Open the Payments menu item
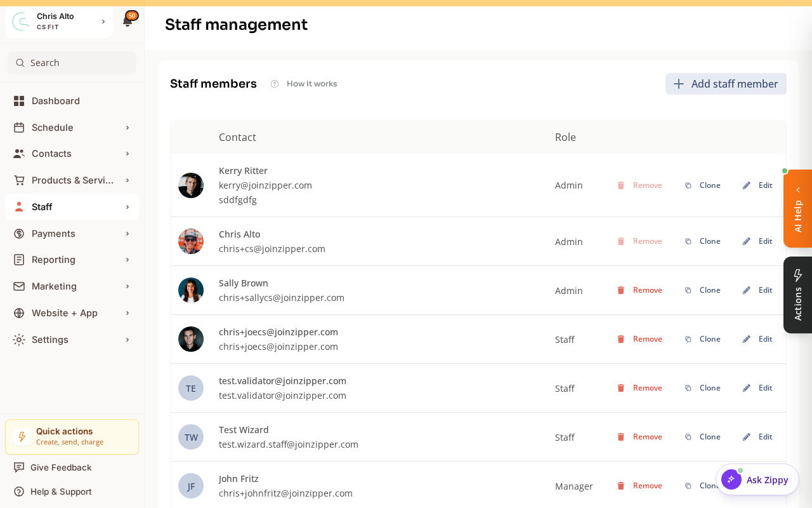The height and width of the screenshot is (508, 812). pos(72,234)
